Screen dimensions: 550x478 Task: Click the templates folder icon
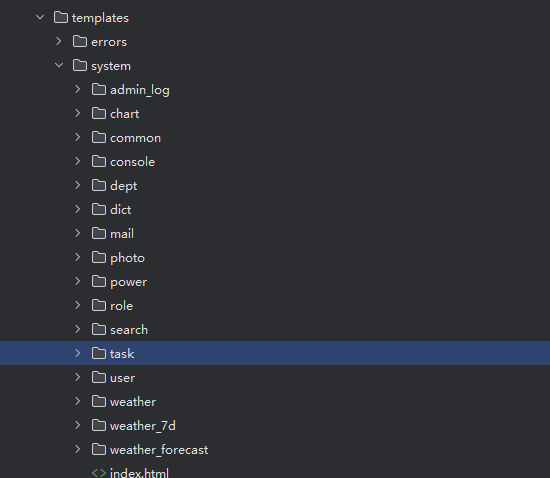61,17
